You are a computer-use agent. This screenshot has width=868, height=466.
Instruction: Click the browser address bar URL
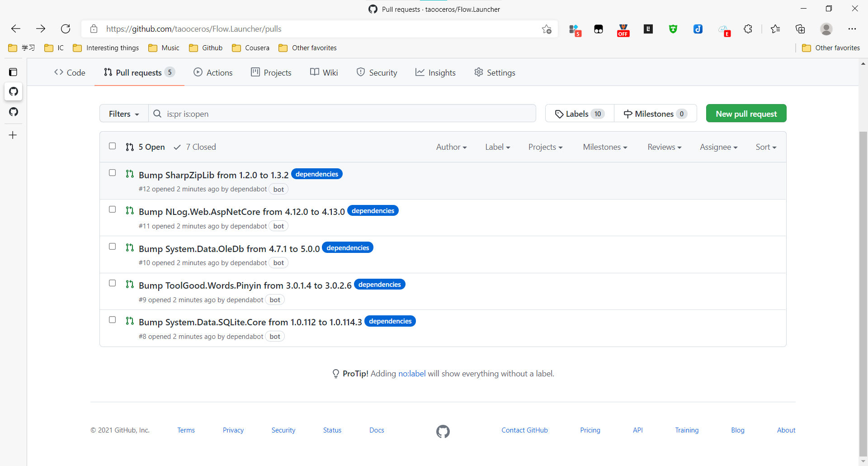(193, 29)
